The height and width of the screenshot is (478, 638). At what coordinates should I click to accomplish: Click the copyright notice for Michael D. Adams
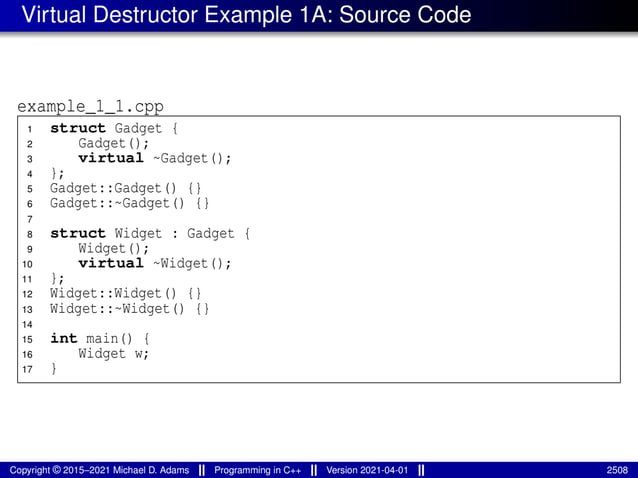(99, 470)
